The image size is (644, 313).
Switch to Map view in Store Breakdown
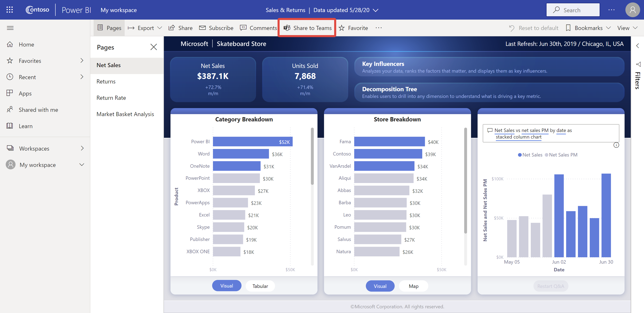pos(414,286)
